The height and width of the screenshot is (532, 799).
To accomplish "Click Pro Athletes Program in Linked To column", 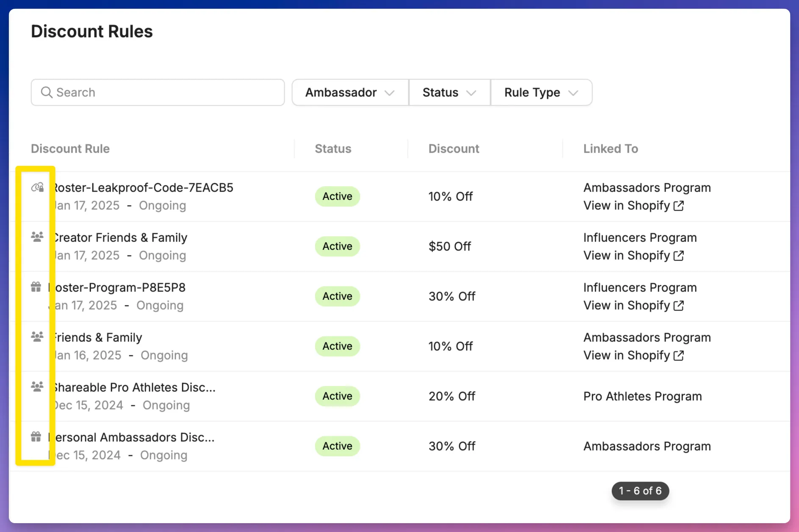I will click(x=642, y=396).
